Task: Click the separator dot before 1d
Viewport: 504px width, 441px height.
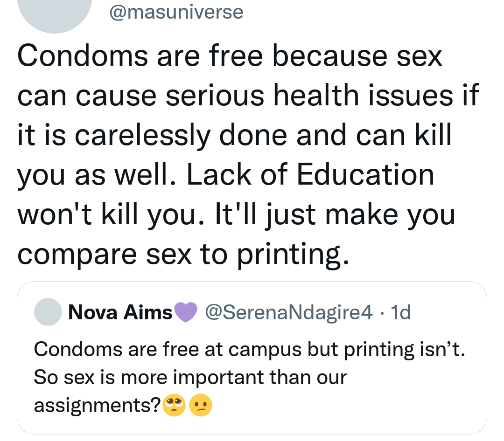Action: click(x=382, y=312)
